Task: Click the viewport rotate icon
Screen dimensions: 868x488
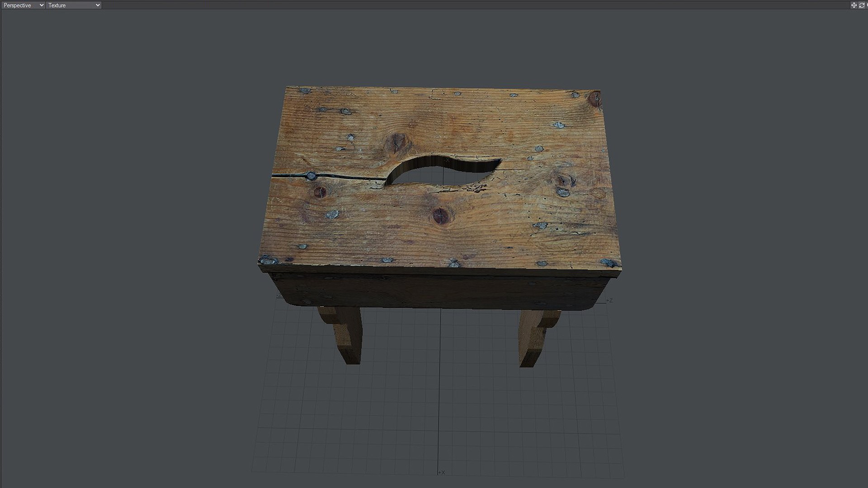Action: coord(862,5)
